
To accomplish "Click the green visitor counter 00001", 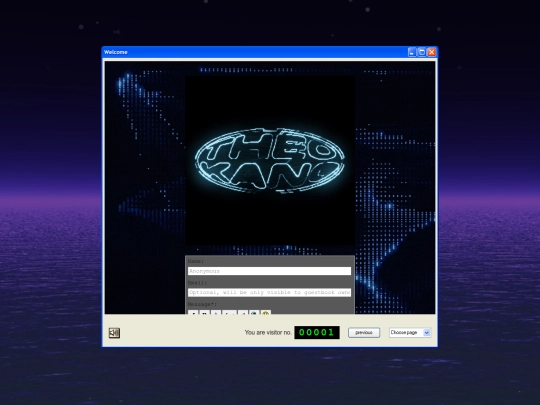I will point(317,332).
